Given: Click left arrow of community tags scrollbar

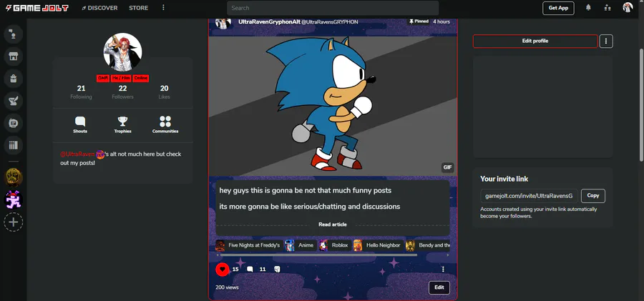Looking at the screenshot, I should (x=218, y=255).
